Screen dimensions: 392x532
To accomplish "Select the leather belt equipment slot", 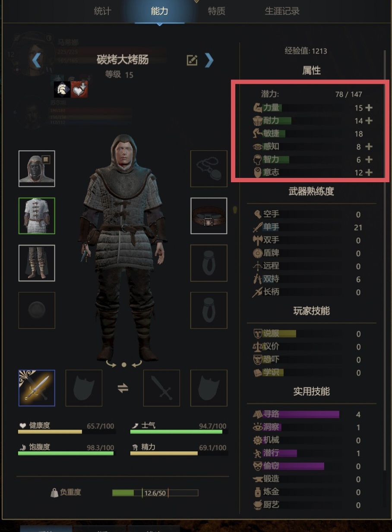I will point(209,216).
